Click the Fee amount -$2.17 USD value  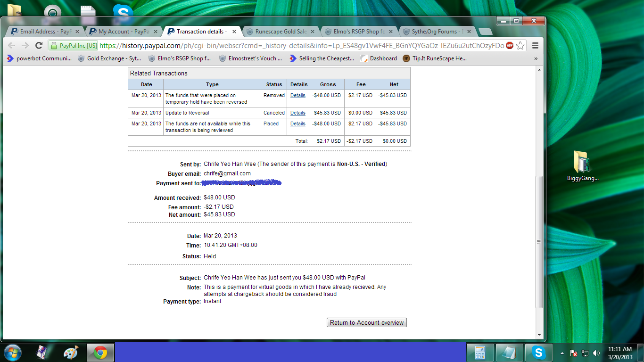point(219,207)
